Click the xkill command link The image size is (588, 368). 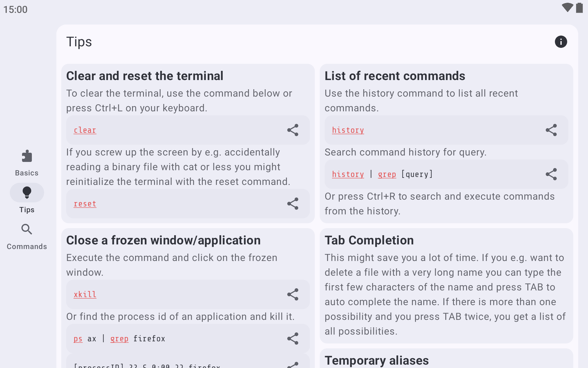[x=85, y=295]
